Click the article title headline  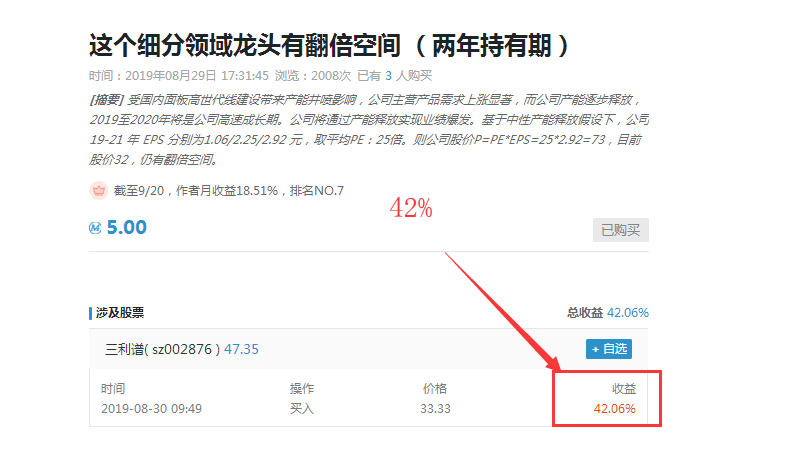(330, 46)
